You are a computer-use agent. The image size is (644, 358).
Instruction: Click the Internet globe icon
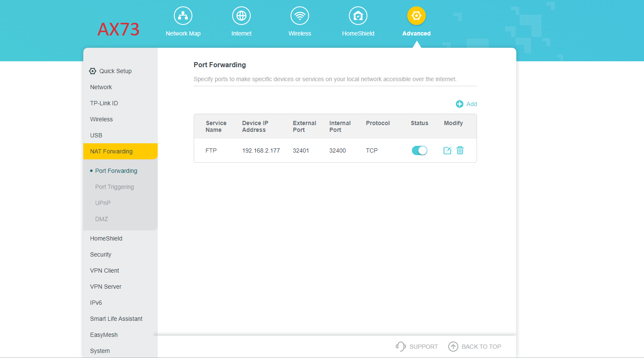click(x=241, y=16)
